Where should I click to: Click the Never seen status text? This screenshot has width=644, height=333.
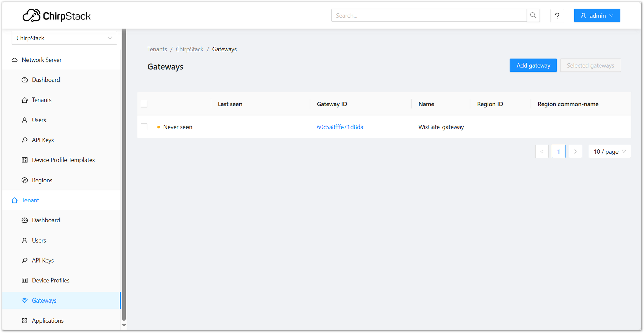coord(177,127)
